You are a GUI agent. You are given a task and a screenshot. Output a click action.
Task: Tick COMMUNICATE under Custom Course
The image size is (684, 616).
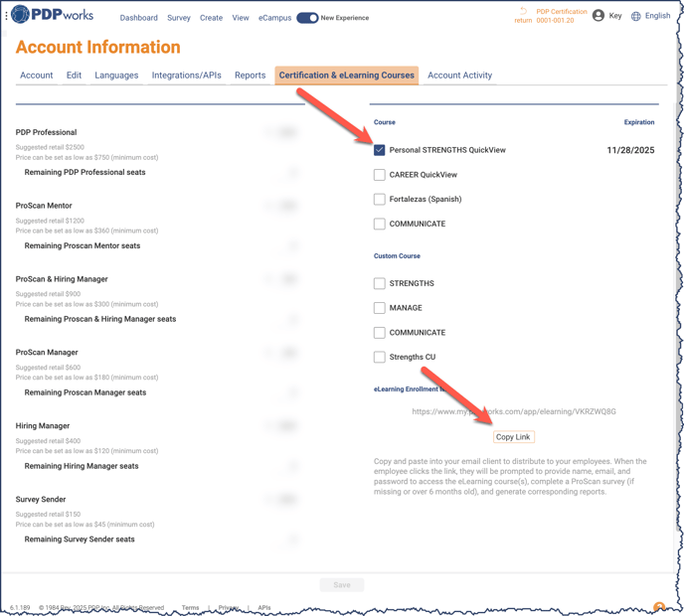380,333
